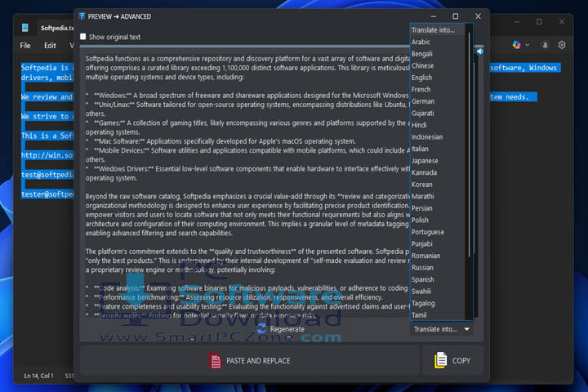Choose Japanese from the list
The width and height of the screenshot is (588, 392).
pos(425,161)
